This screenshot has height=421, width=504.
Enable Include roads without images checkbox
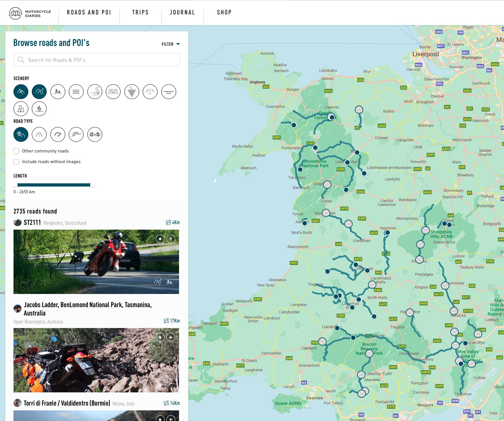16,161
